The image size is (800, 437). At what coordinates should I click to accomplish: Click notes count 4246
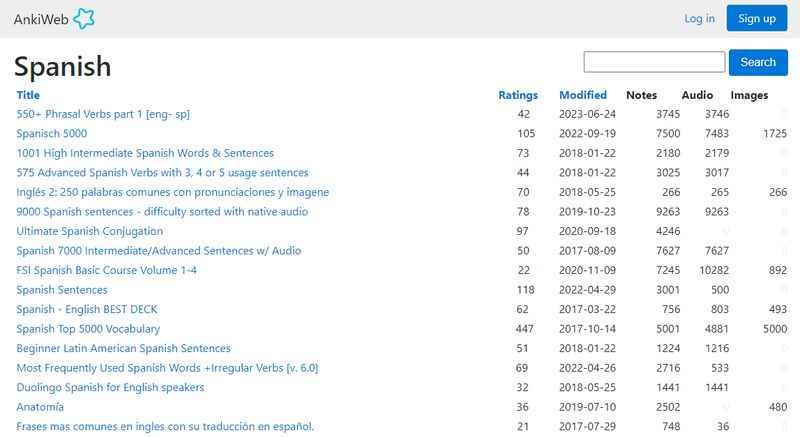pos(668,231)
